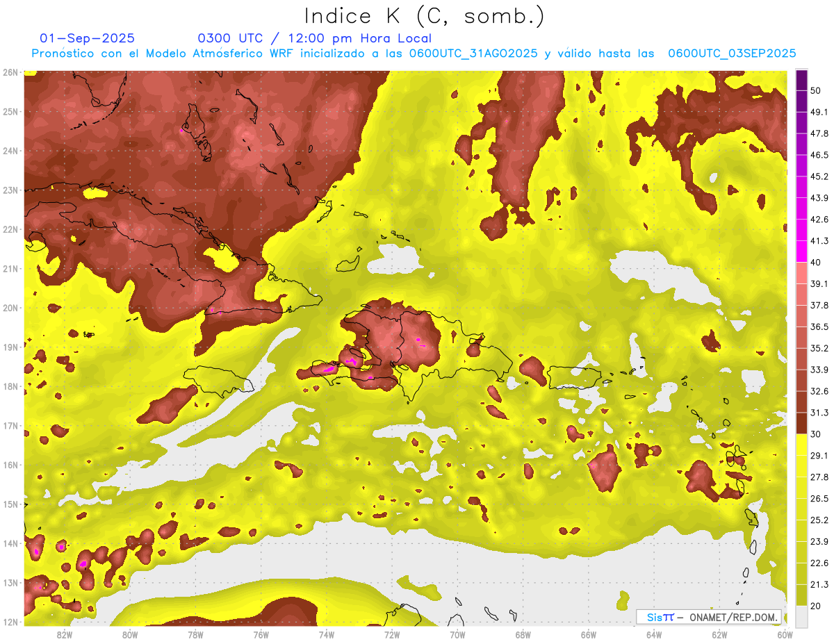
Task: Click the gray legend swatch below 20
Action: tap(801, 616)
